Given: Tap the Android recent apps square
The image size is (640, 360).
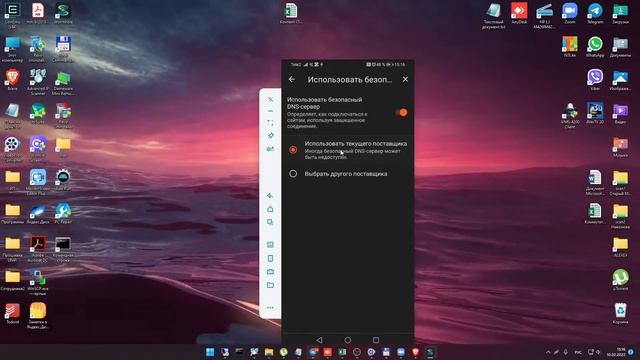Looking at the screenshot, I should point(376,340).
